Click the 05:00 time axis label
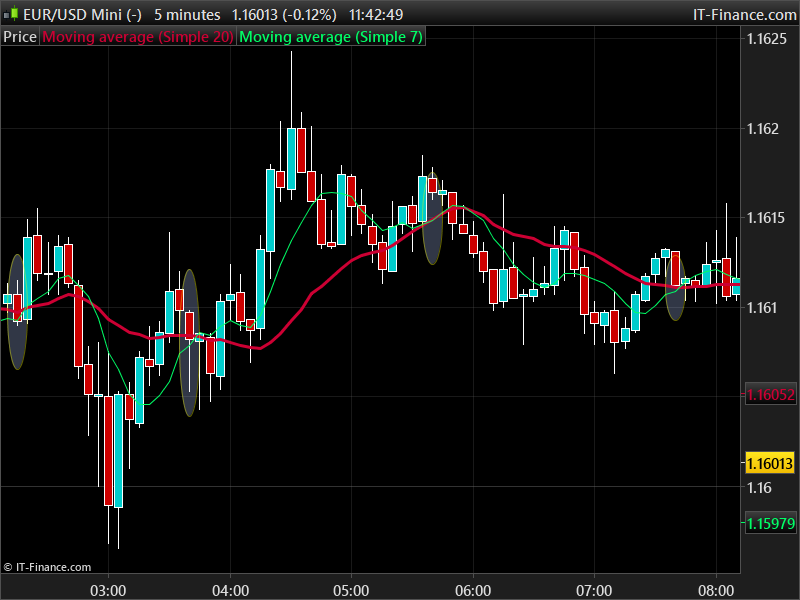800x600 pixels. coord(351,591)
